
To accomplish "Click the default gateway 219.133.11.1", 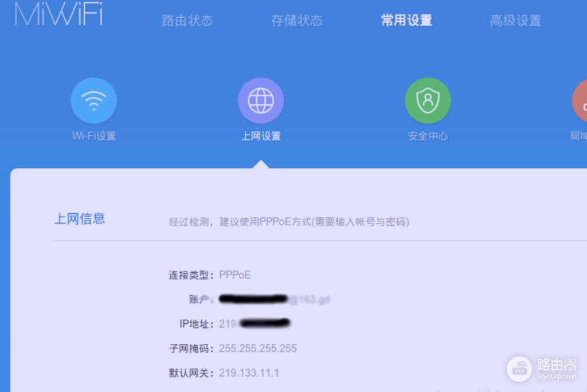I will 249,373.
